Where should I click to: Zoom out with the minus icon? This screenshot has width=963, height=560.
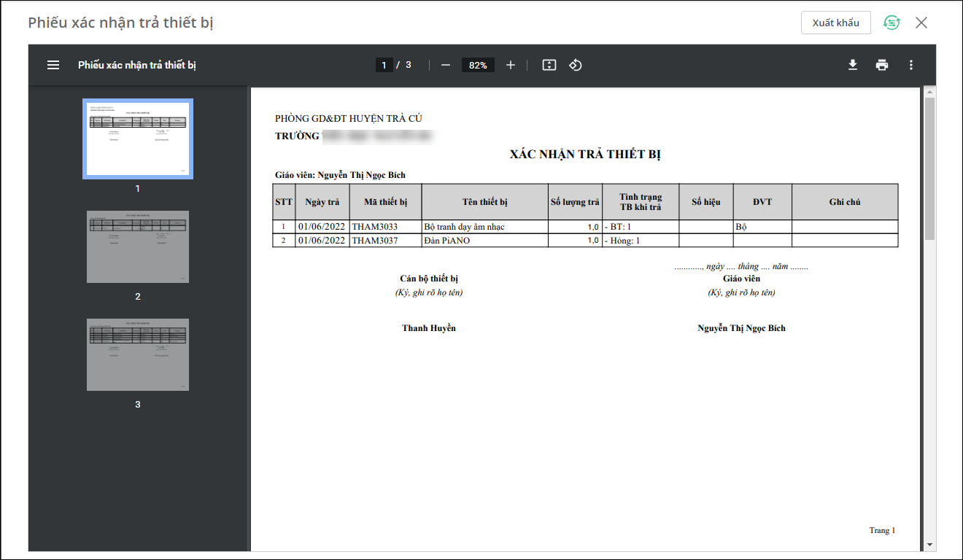point(446,65)
